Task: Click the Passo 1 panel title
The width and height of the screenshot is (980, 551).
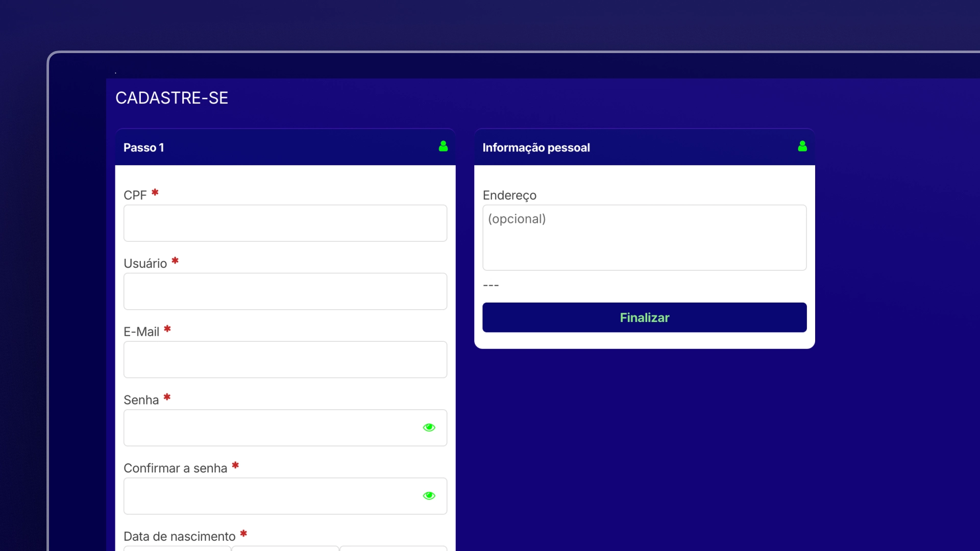Action: (144, 147)
